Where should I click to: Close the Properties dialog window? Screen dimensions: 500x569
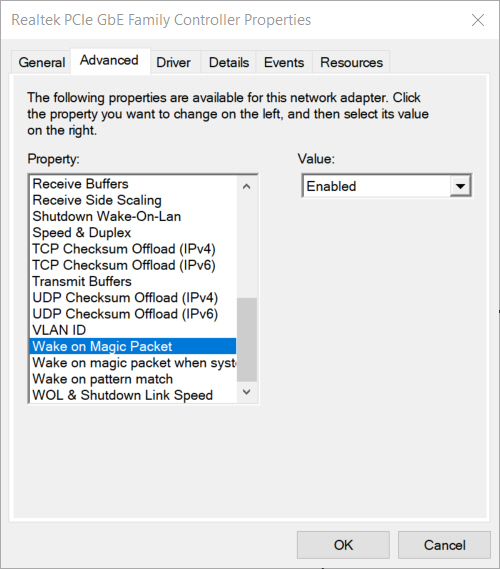coord(478,20)
